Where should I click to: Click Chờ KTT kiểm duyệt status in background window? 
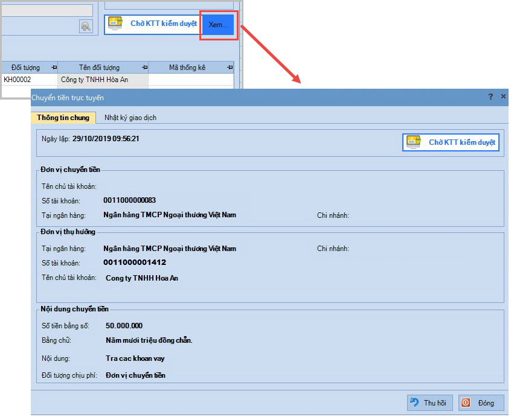[x=153, y=24]
